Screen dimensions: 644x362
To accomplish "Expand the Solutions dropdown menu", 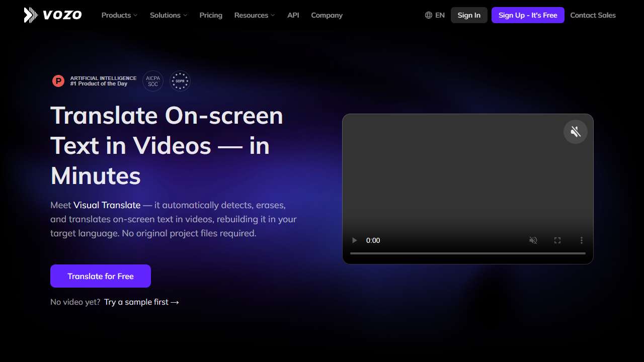I will (x=169, y=15).
